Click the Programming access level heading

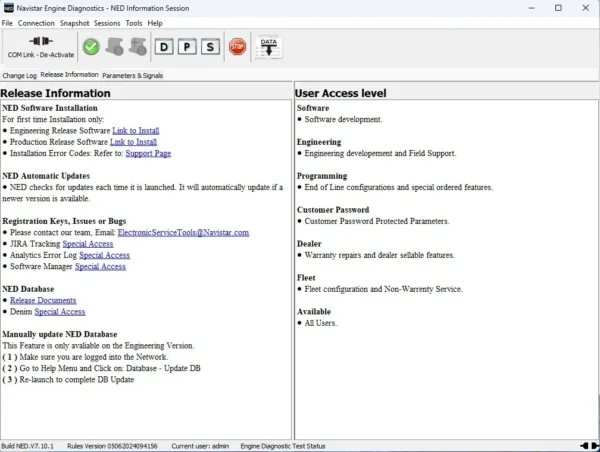click(322, 176)
